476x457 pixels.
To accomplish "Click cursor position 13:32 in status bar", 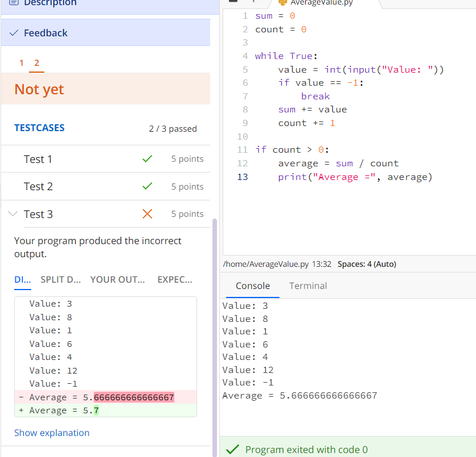I will click(x=321, y=264).
